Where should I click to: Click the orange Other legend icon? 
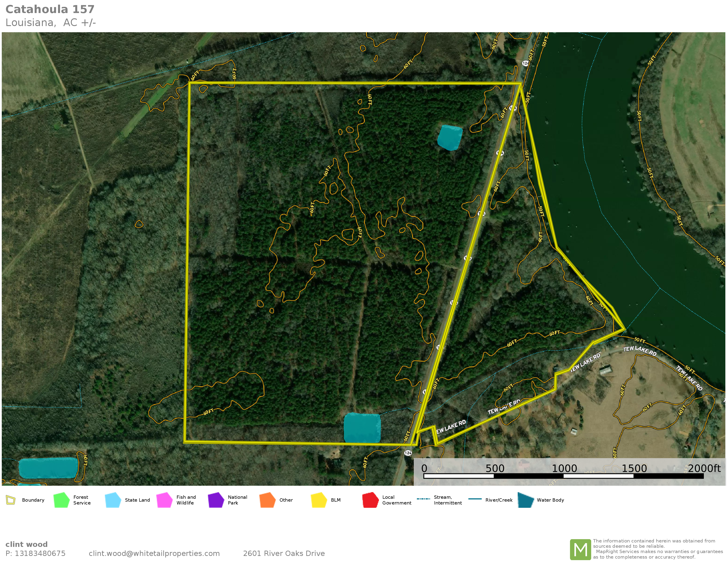point(267,500)
